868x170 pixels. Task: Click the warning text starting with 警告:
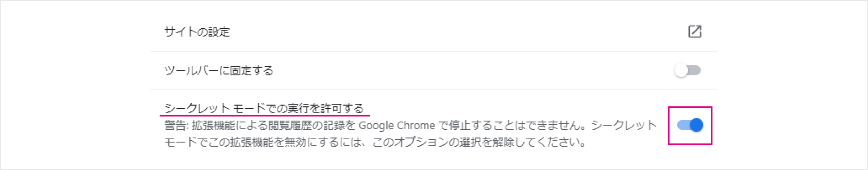(x=410, y=133)
